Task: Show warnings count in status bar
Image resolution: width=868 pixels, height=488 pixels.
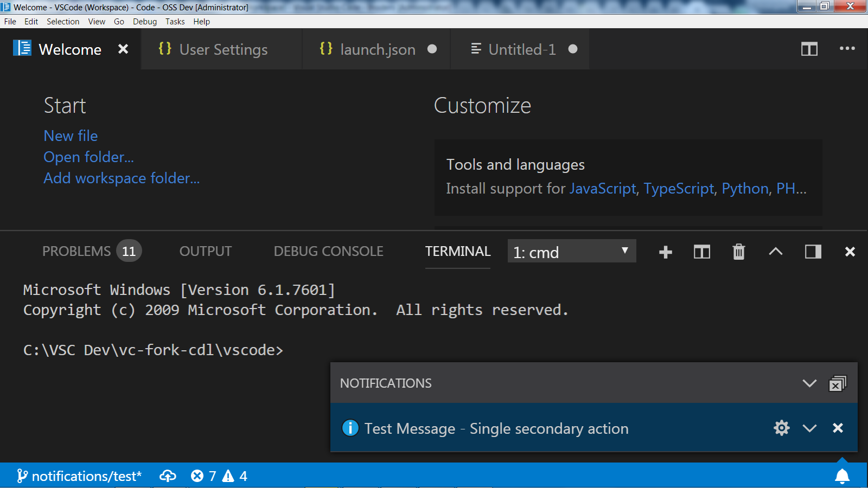Action: click(x=234, y=476)
